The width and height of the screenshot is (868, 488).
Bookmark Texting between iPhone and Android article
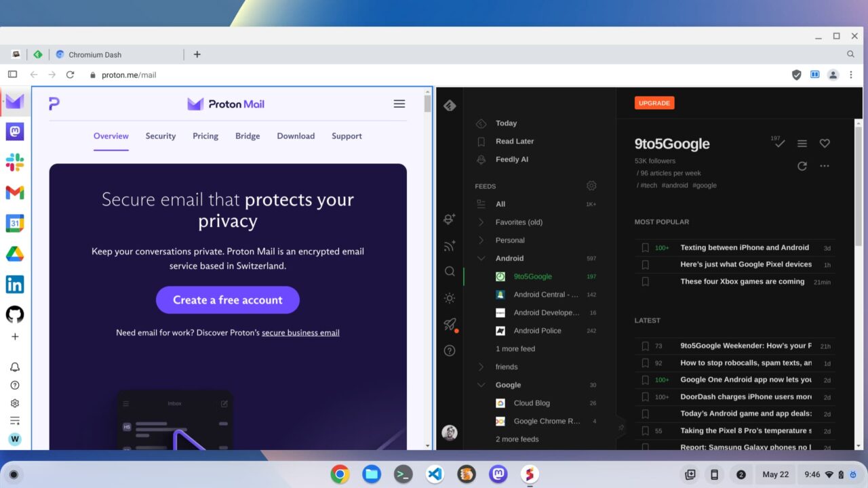click(645, 248)
